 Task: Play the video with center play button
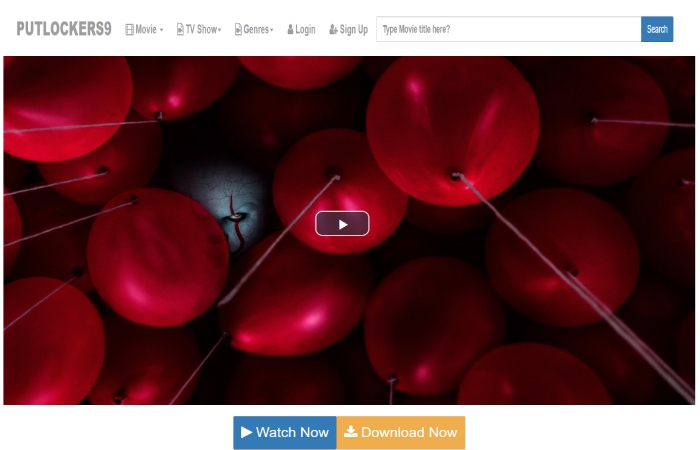342,224
